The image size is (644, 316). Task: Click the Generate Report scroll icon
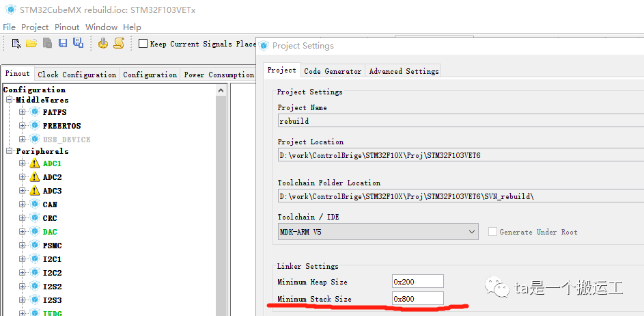[x=119, y=43]
